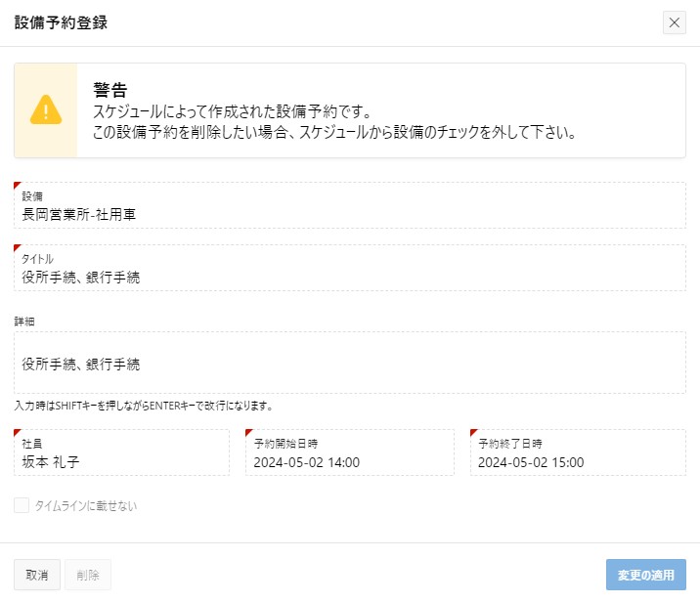The image size is (700, 602).
Task: Click the 詳細 text area
Action: pos(350,363)
